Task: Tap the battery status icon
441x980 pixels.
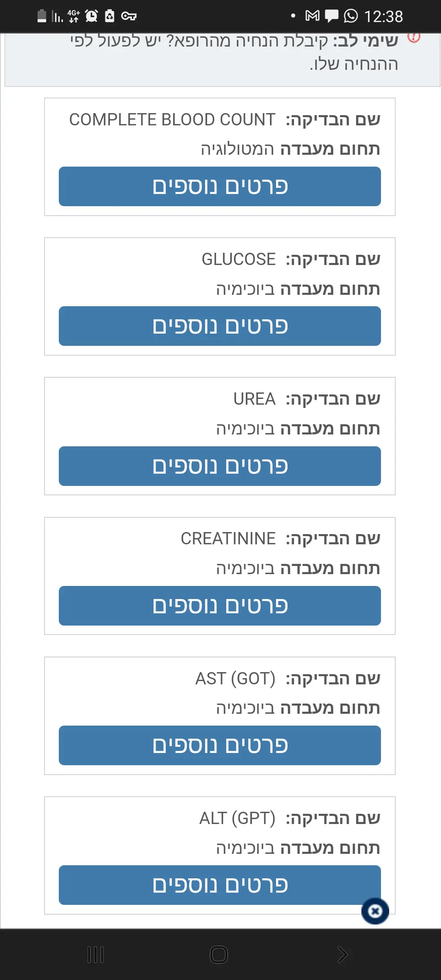Action: click(42, 16)
